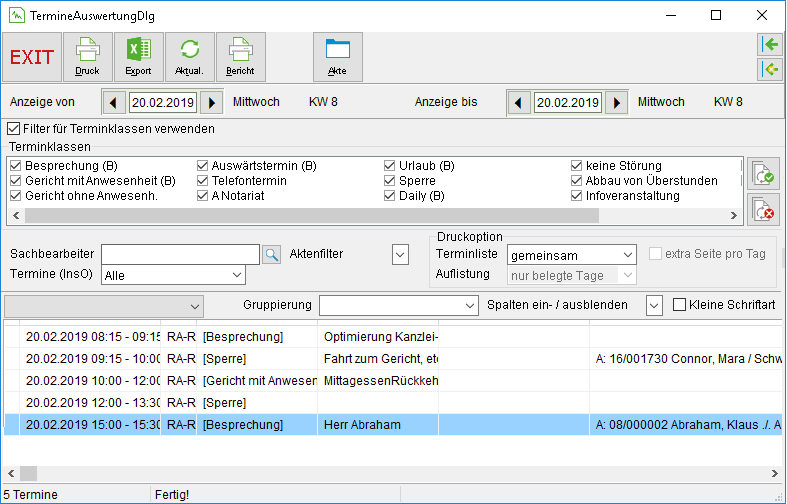Open Terminliste 'gemeinsam' dropdown
Screen dimensions: 787x504
point(572,255)
